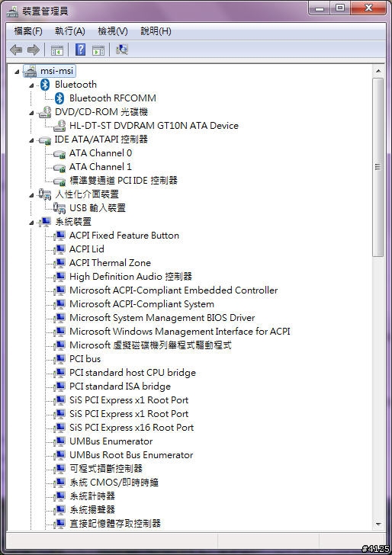Select PCI standard host CPU bridge
This screenshot has width=392, height=555.
point(133,373)
